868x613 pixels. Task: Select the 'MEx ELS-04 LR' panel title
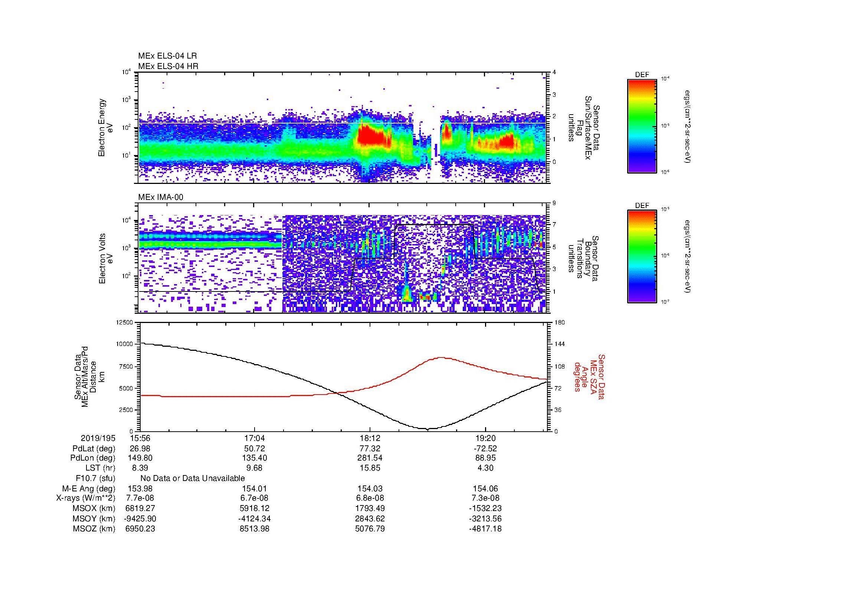(x=167, y=56)
